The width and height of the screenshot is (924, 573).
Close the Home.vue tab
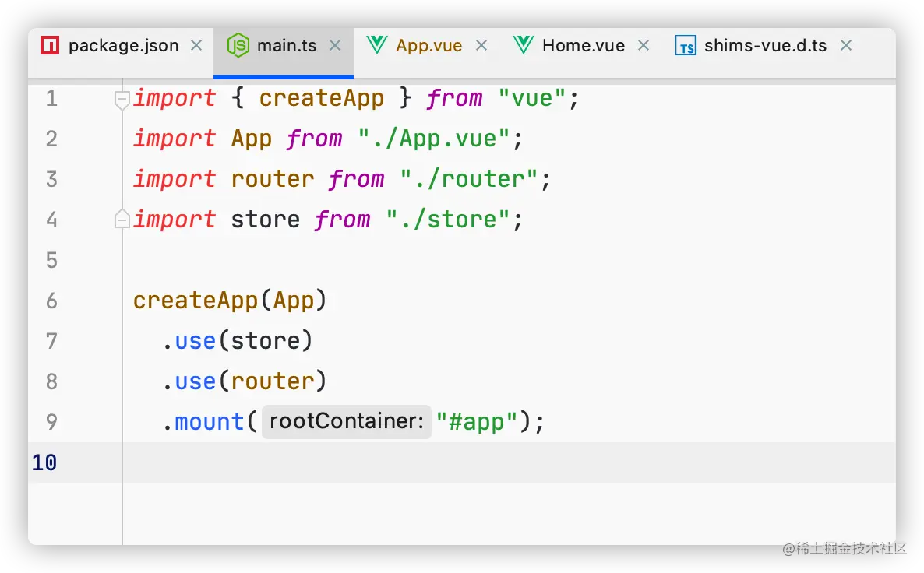[644, 45]
